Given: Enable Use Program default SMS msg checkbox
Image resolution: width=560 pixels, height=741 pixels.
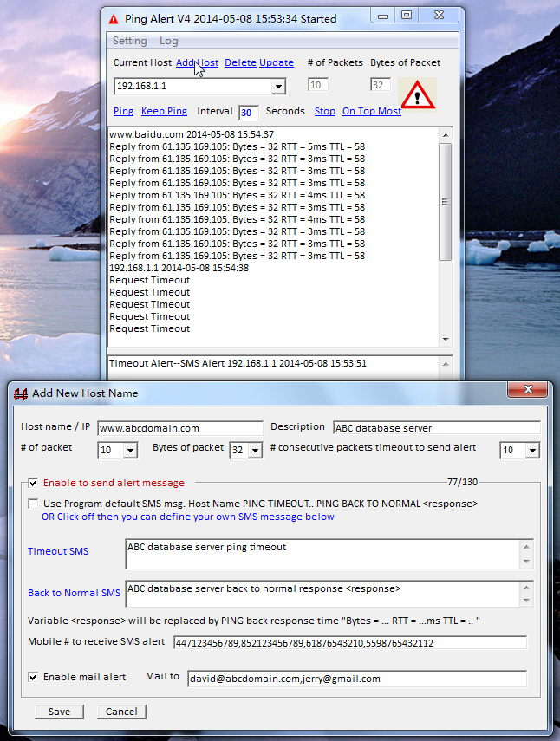Looking at the screenshot, I should coord(34,504).
